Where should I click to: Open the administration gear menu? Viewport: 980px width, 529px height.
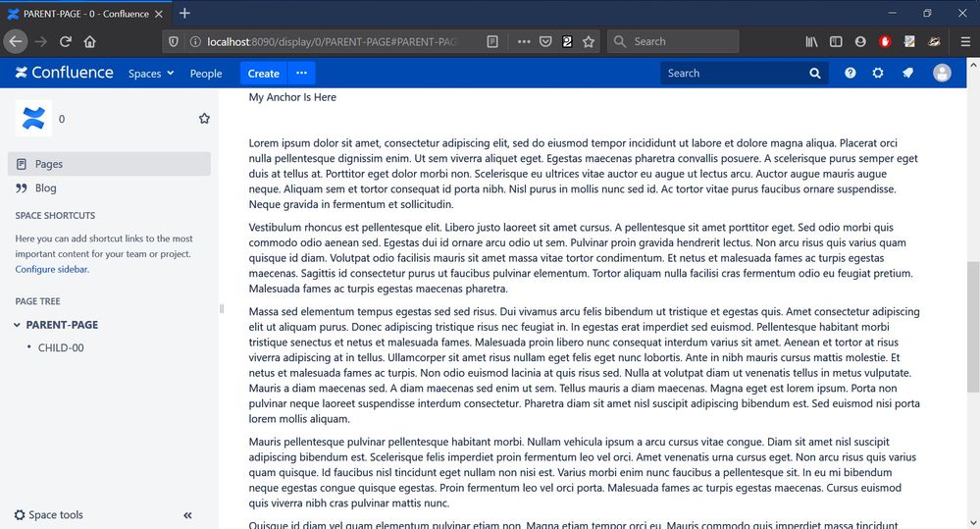coord(878,74)
